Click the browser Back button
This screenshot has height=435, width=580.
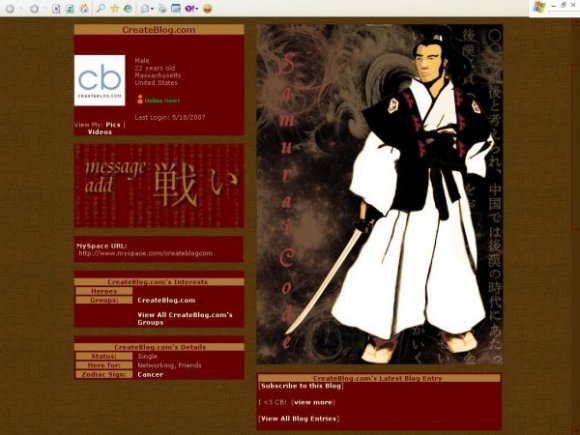click(10, 9)
